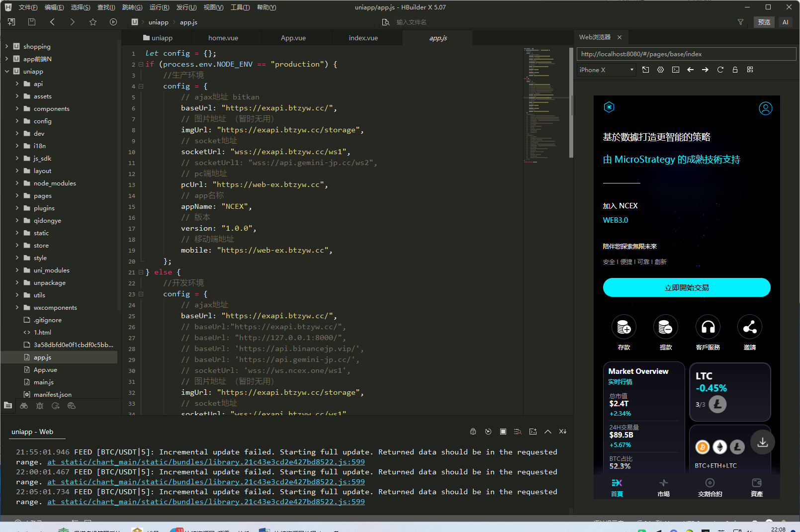The width and height of the screenshot is (800, 532).
Task: Go back using the left chevron toolbar icon
Action: click(52, 22)
